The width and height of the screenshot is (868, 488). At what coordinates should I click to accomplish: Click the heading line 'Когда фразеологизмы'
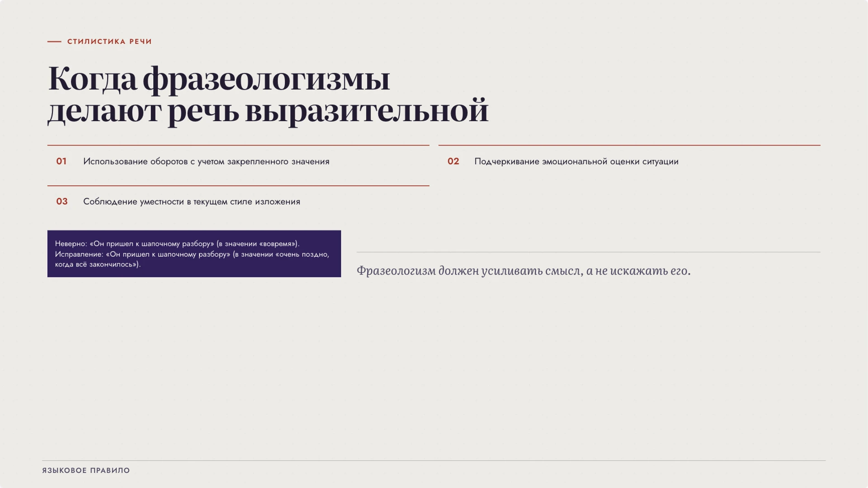coord(219,80)
